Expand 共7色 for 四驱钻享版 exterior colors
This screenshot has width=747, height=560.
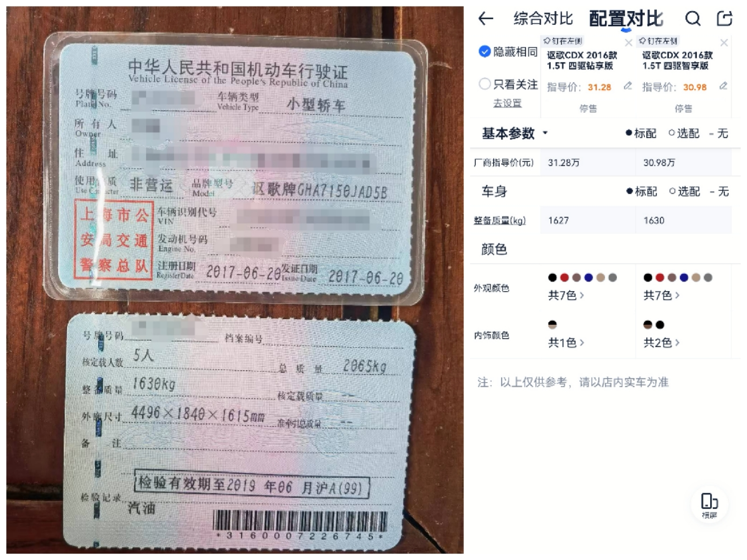tap(566, 295)
